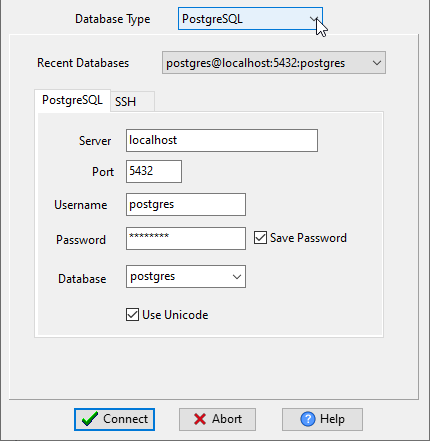Toggle the Save Password checkbox
Viewport: 430px width, 441px height.
[x=260, y=238]
